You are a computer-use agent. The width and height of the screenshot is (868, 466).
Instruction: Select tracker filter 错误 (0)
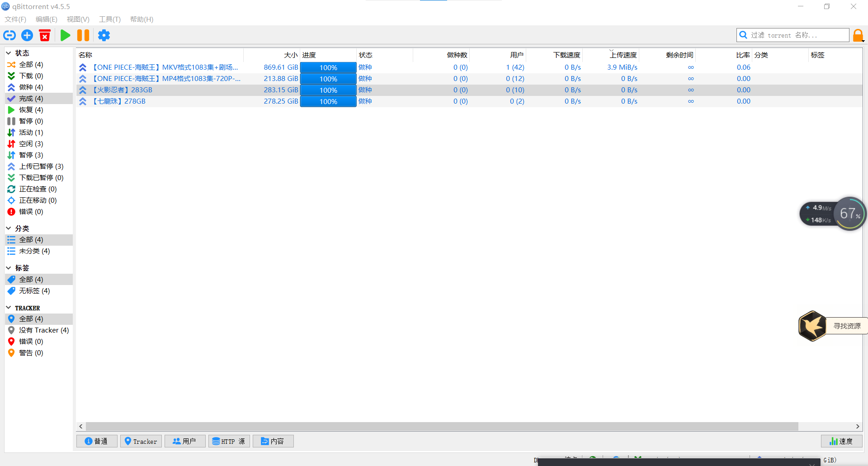(39, 341)
